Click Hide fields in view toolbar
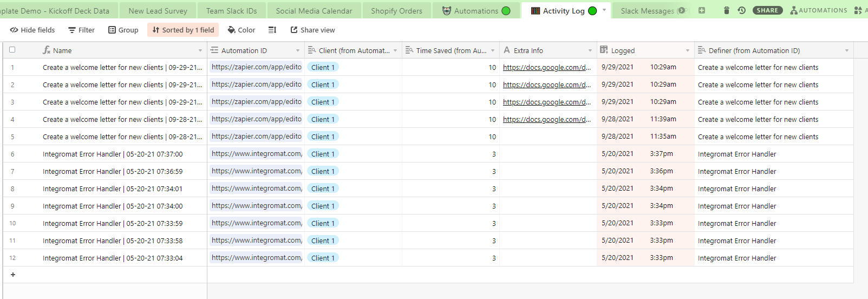This screenshot has width=868, height=299. (32, 30)
